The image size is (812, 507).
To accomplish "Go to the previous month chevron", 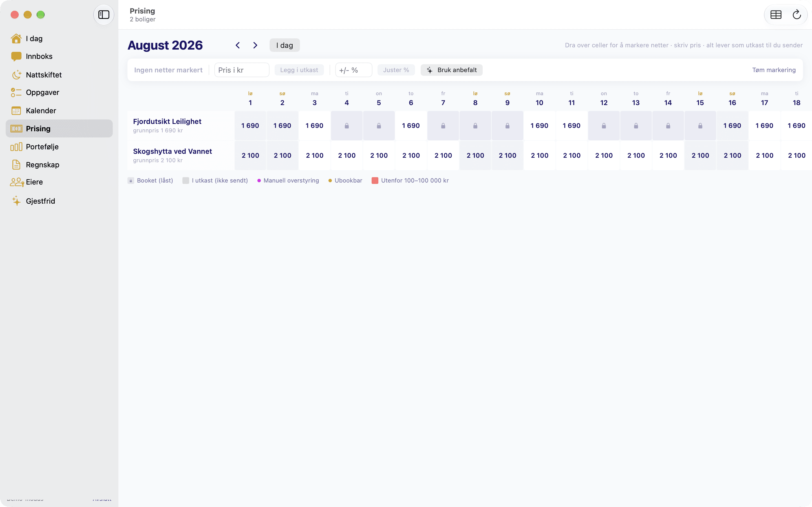I will pyautogui.click(x=238, y=45).
